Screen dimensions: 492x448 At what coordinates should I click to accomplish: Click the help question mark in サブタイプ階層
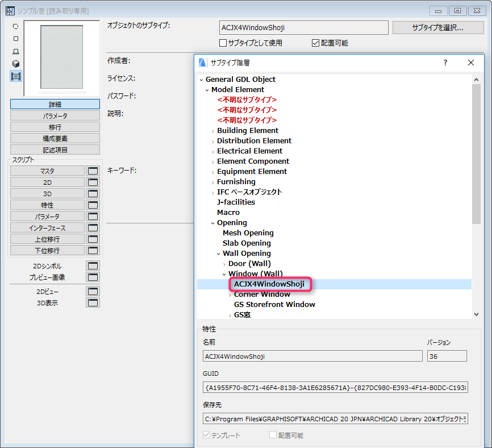[445, 63]
